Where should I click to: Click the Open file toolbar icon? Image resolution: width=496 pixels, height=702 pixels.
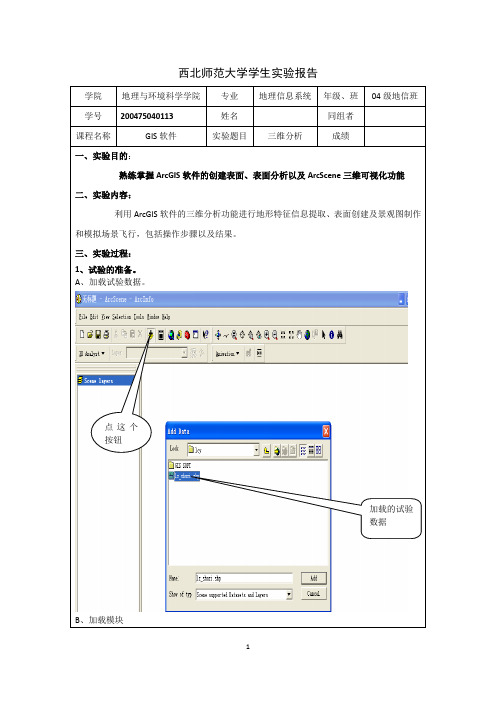(90, 334)
